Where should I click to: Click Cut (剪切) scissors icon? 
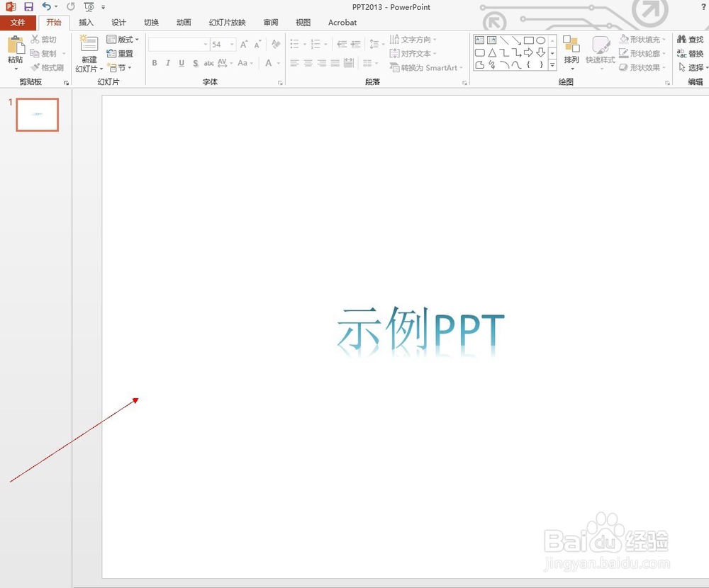click(x=35, y=40)
